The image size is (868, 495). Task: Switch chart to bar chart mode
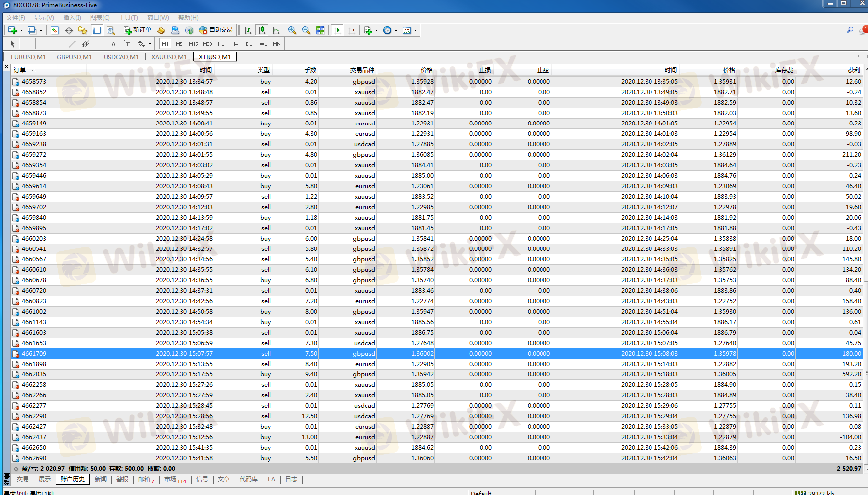[247, 30]
